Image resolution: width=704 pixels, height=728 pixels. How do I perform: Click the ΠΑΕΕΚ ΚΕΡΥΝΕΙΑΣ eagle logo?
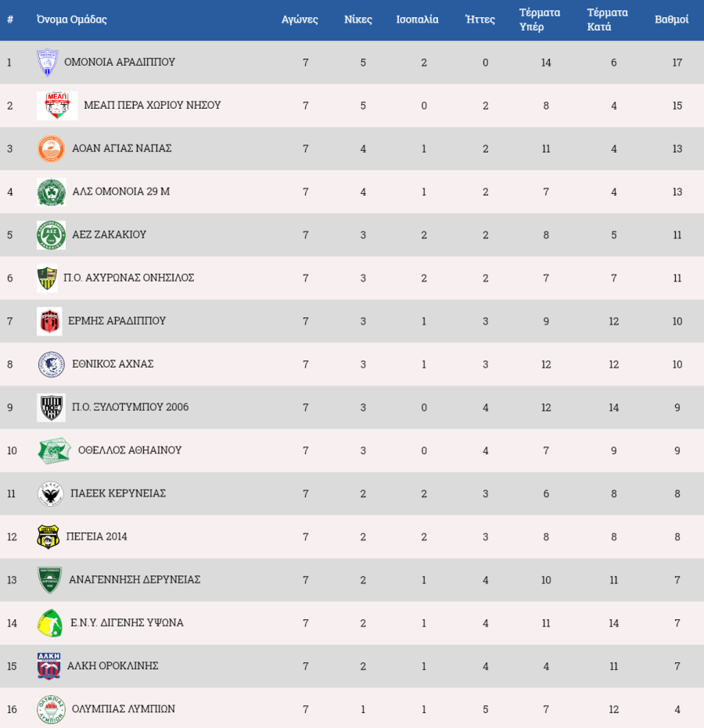(x=51, y=493)
